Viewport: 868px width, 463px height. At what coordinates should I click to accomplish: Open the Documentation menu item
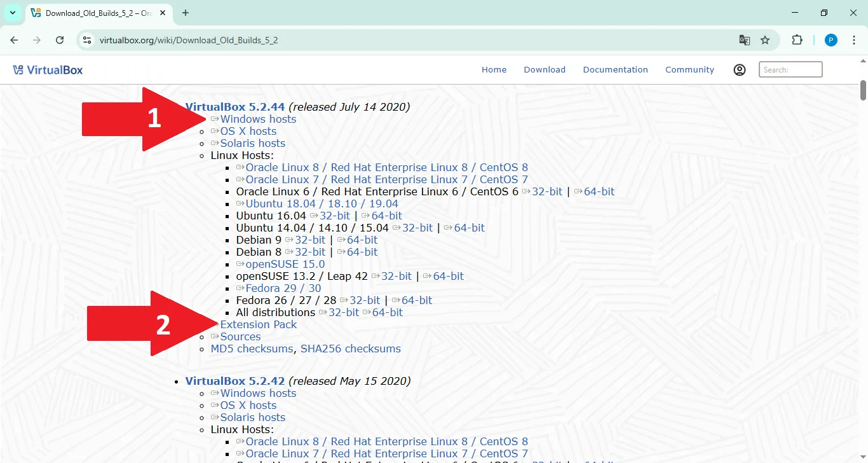[x=615, y=70]
